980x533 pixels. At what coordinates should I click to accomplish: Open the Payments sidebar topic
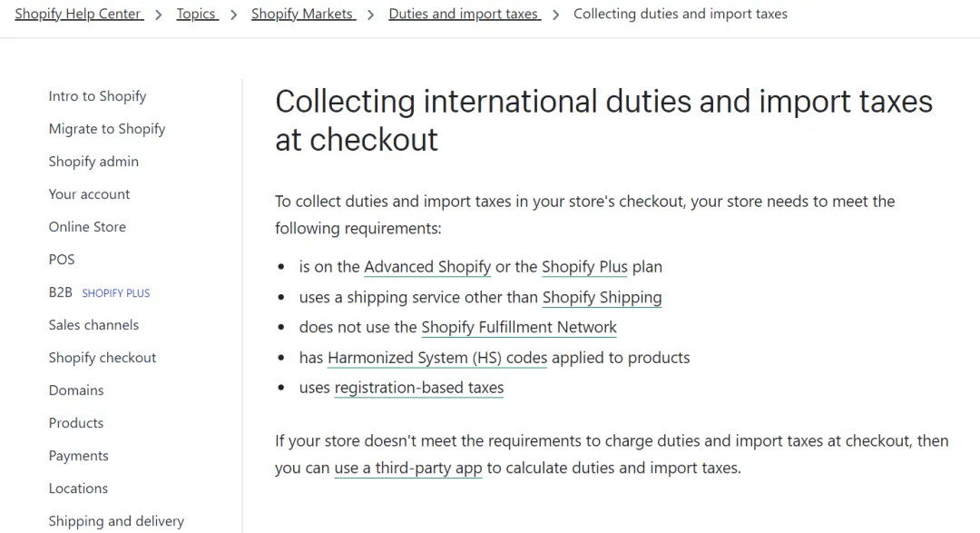[x=79, y=456]
